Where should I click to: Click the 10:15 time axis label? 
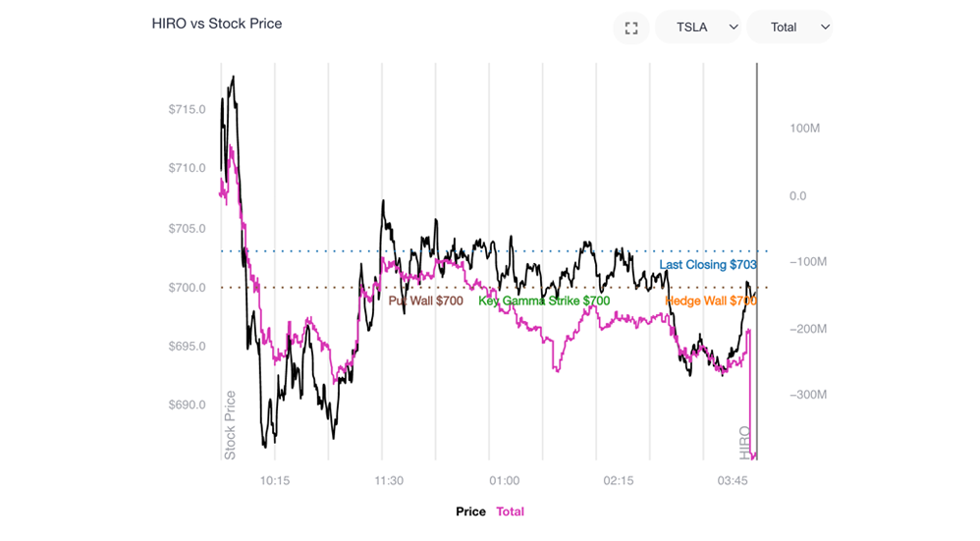point(274,481)
